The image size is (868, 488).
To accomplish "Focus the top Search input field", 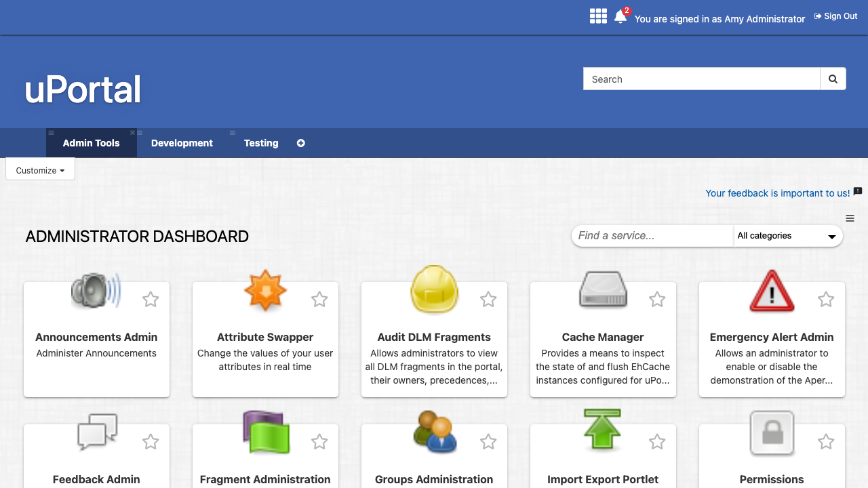I will pos(701,79).
